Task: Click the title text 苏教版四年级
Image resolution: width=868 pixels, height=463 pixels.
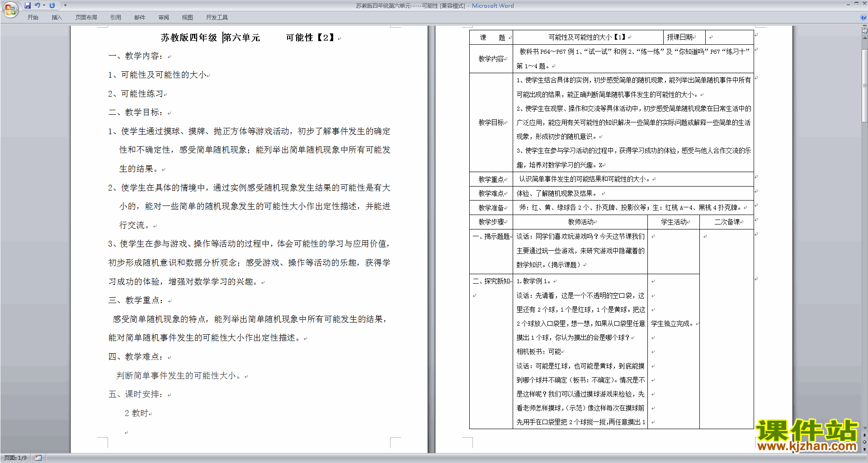Action: [x=189, y=37]
